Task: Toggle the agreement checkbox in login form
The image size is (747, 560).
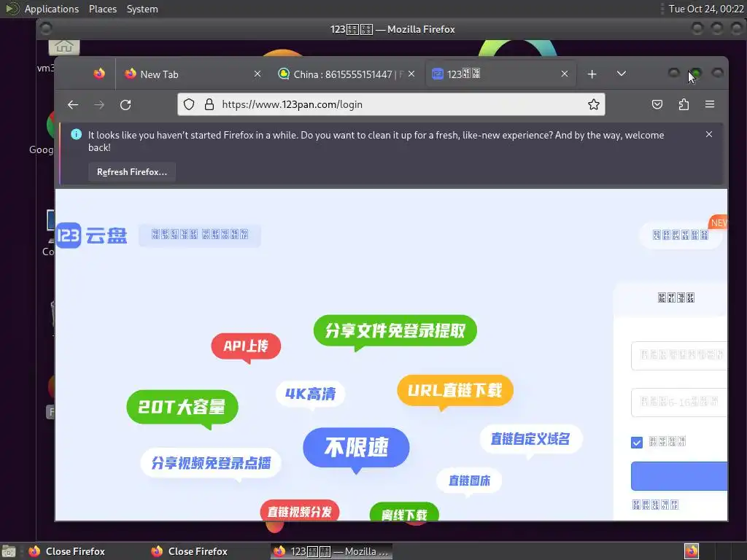Action: tap(636, 443)
